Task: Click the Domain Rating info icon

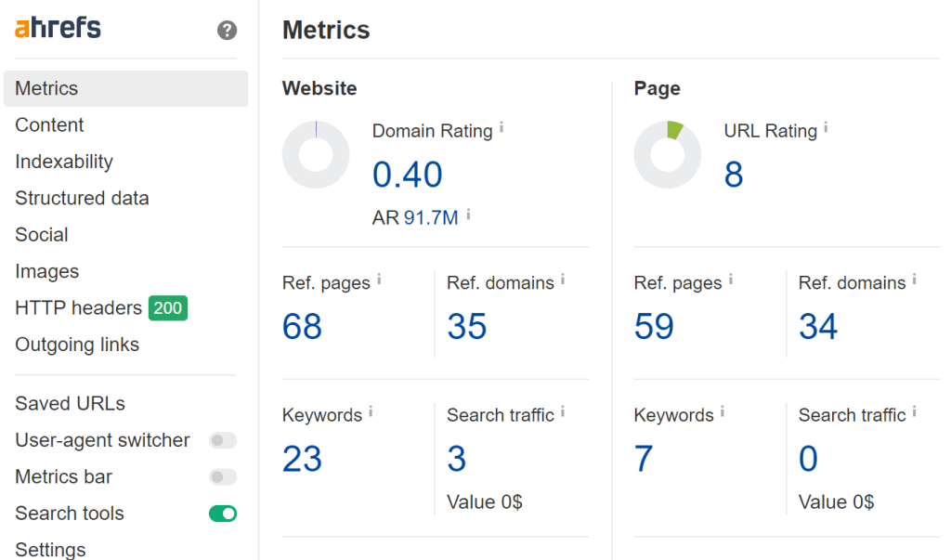Action: coord(502,127)
